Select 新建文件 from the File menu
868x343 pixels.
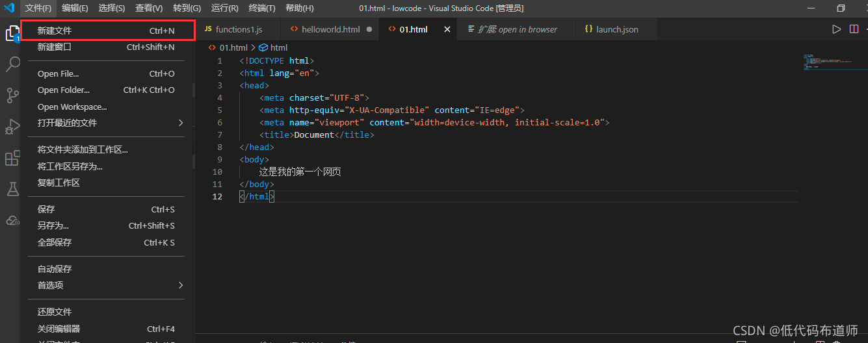(x=55, y=31)
